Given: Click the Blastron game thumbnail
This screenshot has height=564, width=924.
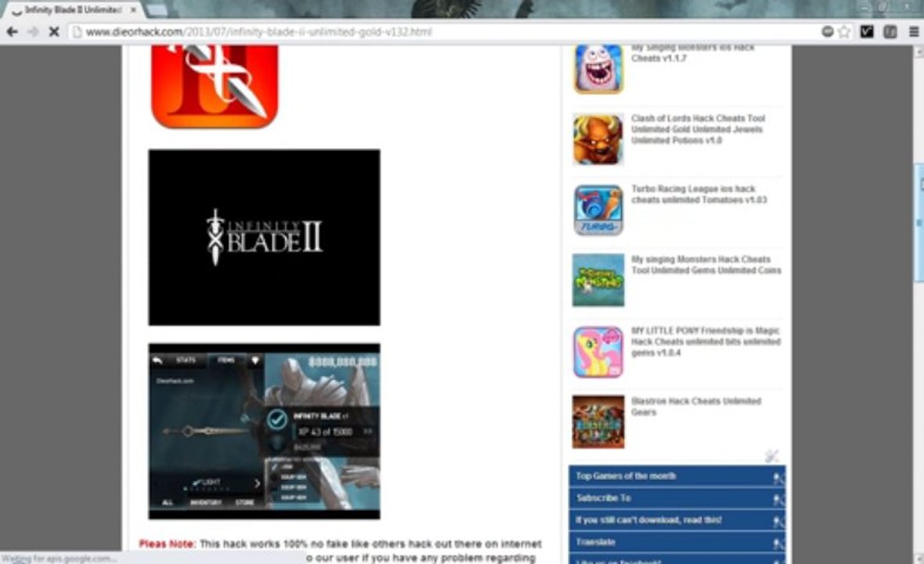Looking at the screenshot, I should (598, 422).
